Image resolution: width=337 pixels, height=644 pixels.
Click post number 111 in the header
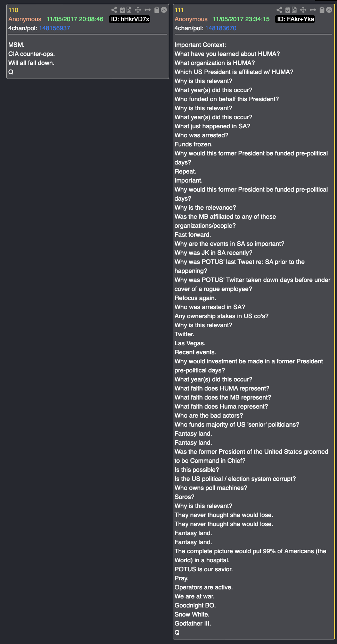point(179,10)
